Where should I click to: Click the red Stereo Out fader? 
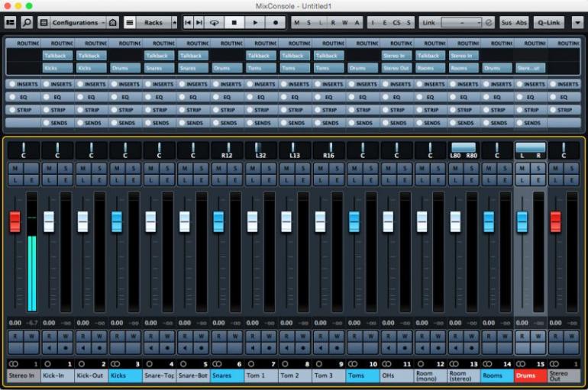pos(555,222)
